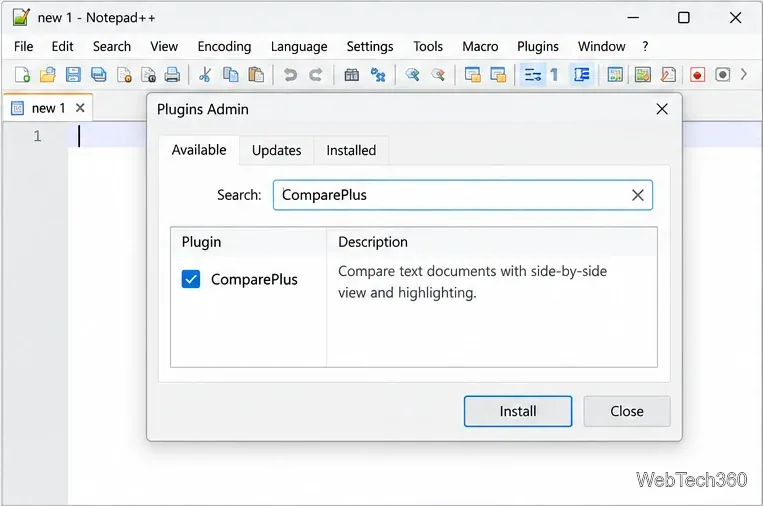Select the ComparePlus plugin name
The height and width of the screenshot is (506, 763).
[x=254, y=279]
